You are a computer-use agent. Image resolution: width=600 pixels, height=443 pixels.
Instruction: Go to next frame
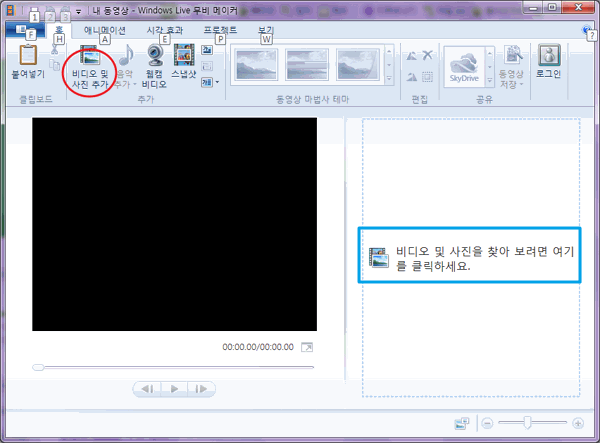click(x=201, y=389)
